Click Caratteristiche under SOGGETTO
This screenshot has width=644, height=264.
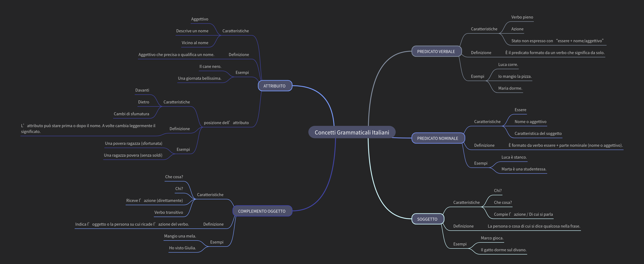pos(466,202)
